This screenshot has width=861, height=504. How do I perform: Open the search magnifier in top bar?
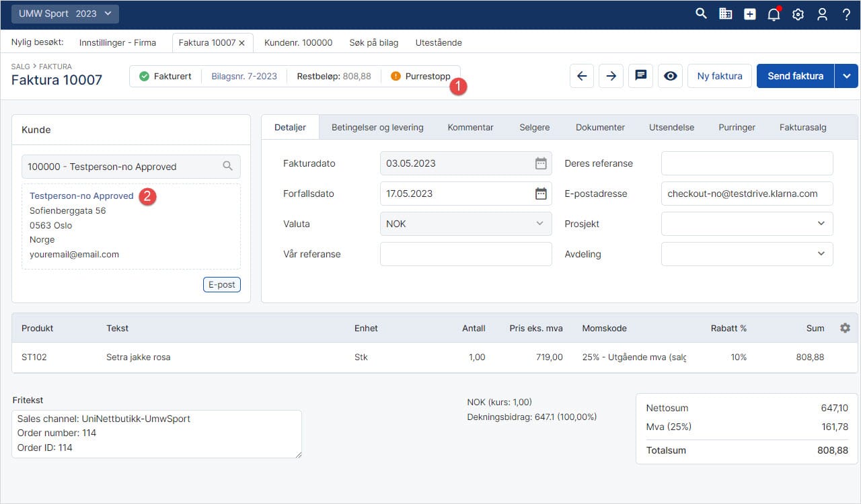pos(701,14)
